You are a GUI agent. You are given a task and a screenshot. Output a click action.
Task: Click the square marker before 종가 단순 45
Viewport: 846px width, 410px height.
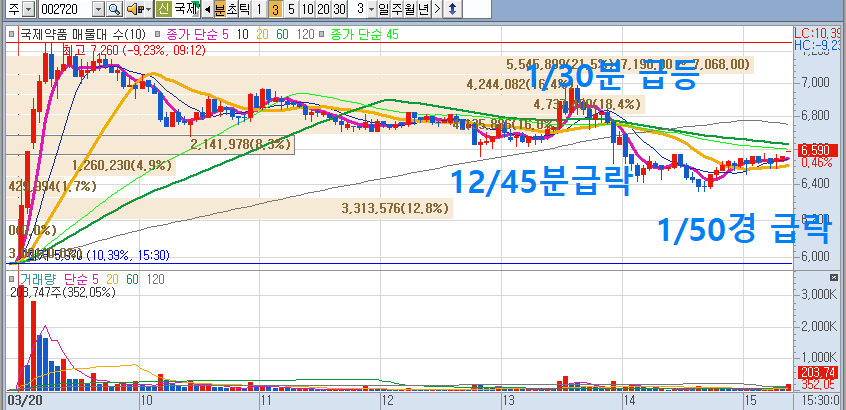(x=322, y=35)
